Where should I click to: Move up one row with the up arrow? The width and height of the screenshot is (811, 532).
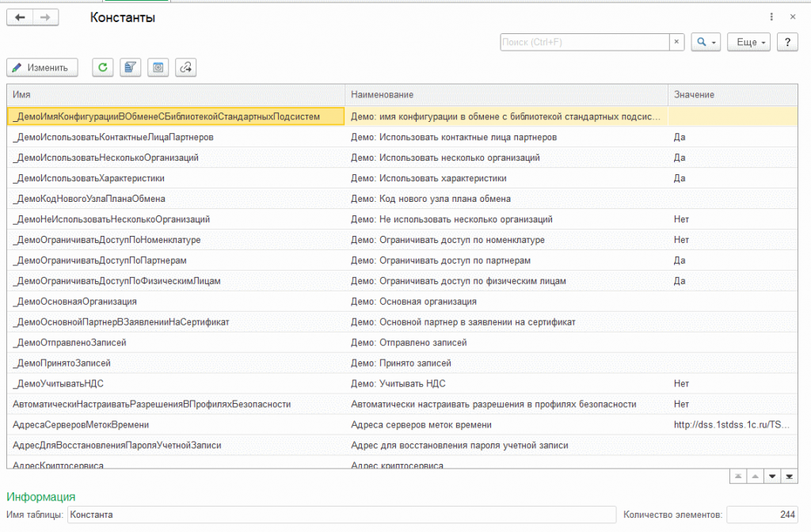(755, 476)
